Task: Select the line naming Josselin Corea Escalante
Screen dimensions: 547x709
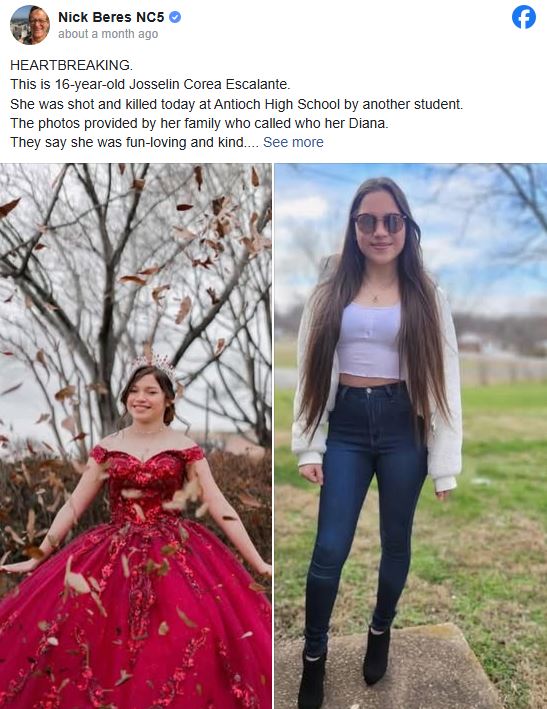Action: (150, 84)
